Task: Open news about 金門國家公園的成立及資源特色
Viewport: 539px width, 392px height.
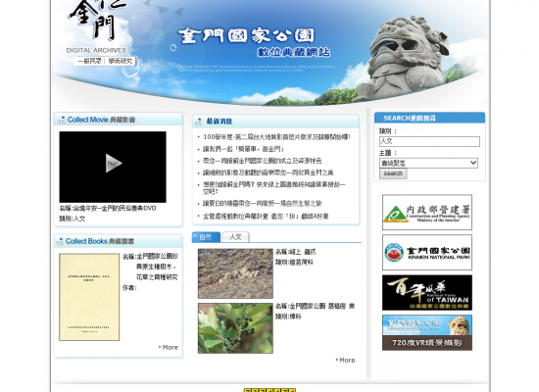Action: pyautogui.click(x=263, y=161)
